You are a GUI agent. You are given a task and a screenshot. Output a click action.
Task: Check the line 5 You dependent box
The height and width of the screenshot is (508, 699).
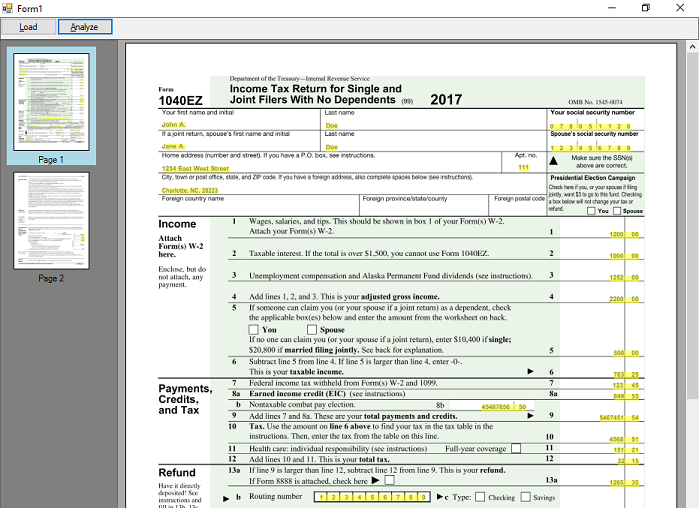[253, 330]
